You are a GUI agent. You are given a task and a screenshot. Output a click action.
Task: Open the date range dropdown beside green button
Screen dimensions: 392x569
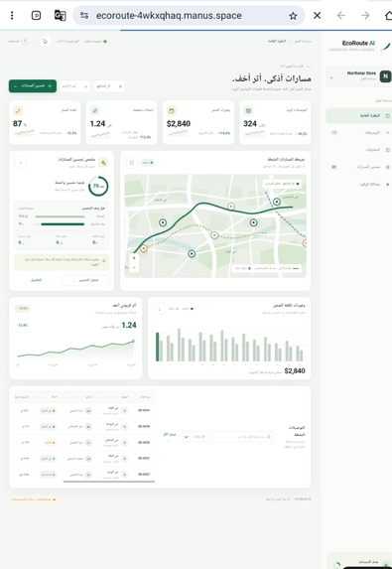click(74, 86)
